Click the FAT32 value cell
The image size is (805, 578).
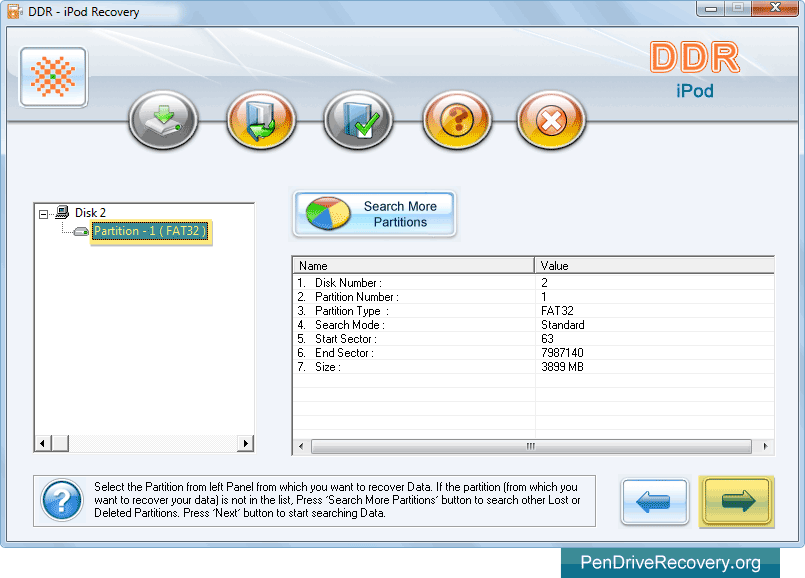[557, 311]
